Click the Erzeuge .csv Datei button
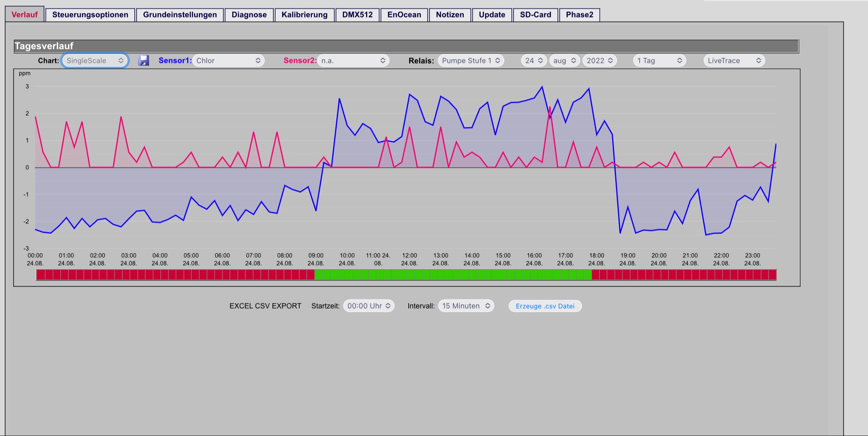Viewport: 868px width, 436px height. pos(545,306)
